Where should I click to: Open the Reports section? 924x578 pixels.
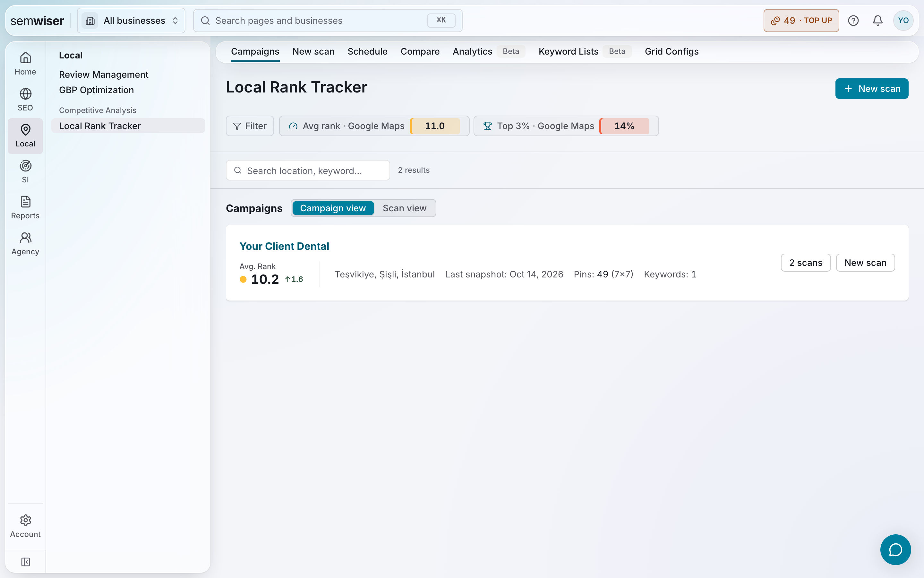pos(25,207)
